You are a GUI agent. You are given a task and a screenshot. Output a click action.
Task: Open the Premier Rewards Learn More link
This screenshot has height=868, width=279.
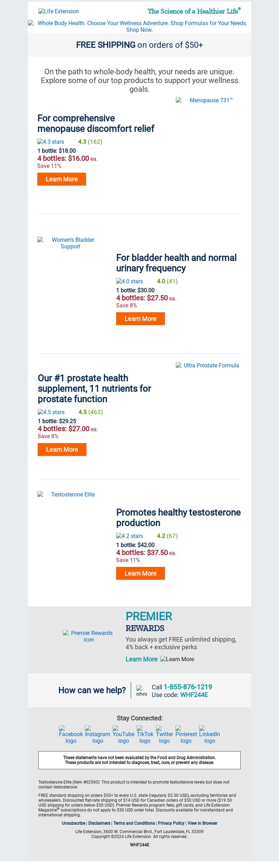[142, 659]
